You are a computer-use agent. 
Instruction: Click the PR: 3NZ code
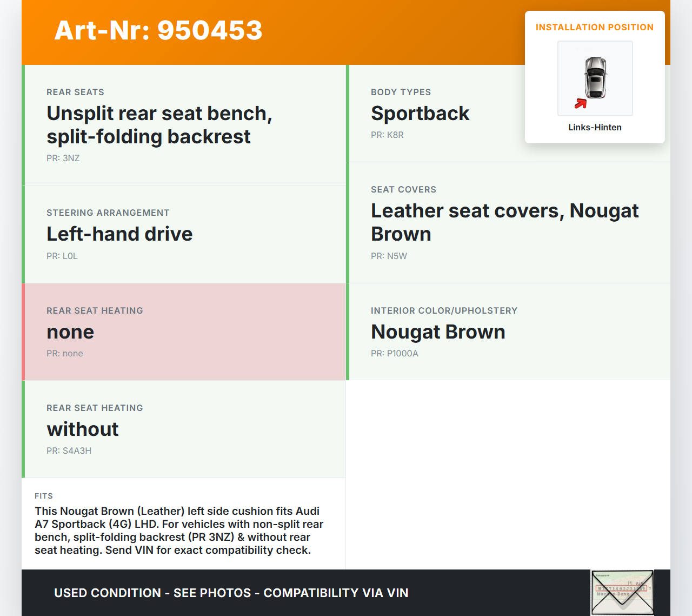pyautogui.click(x=63, y=158)
